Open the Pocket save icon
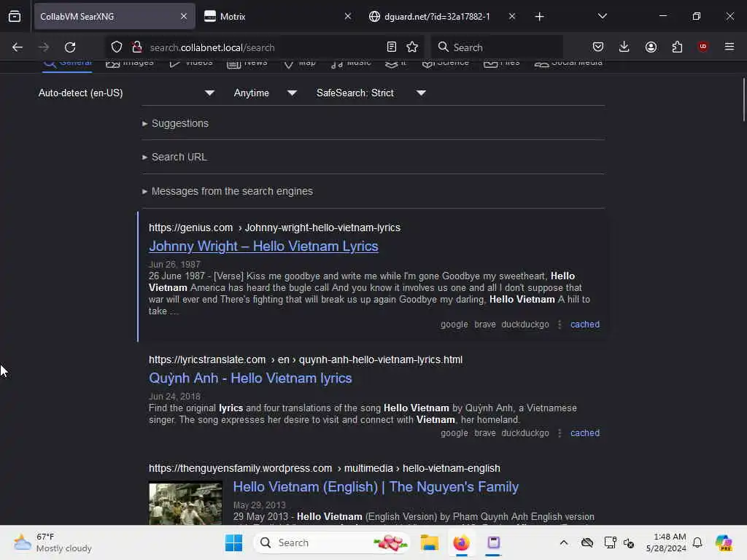 pyautogui.click(x=598, y=47)
